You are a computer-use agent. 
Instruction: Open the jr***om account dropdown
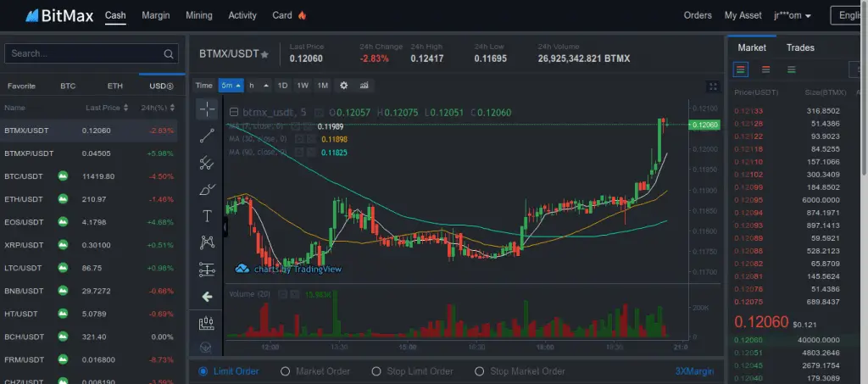[x=793, y=15]
